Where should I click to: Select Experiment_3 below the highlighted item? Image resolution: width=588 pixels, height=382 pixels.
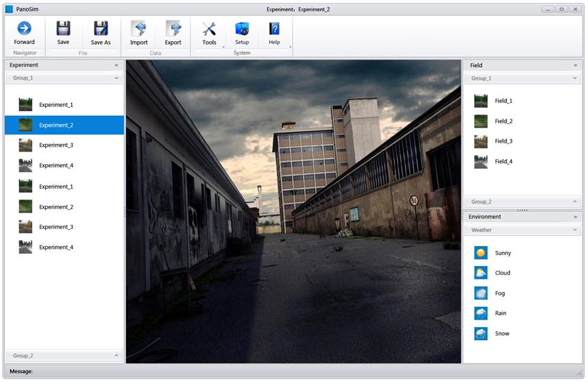[55, 145]
